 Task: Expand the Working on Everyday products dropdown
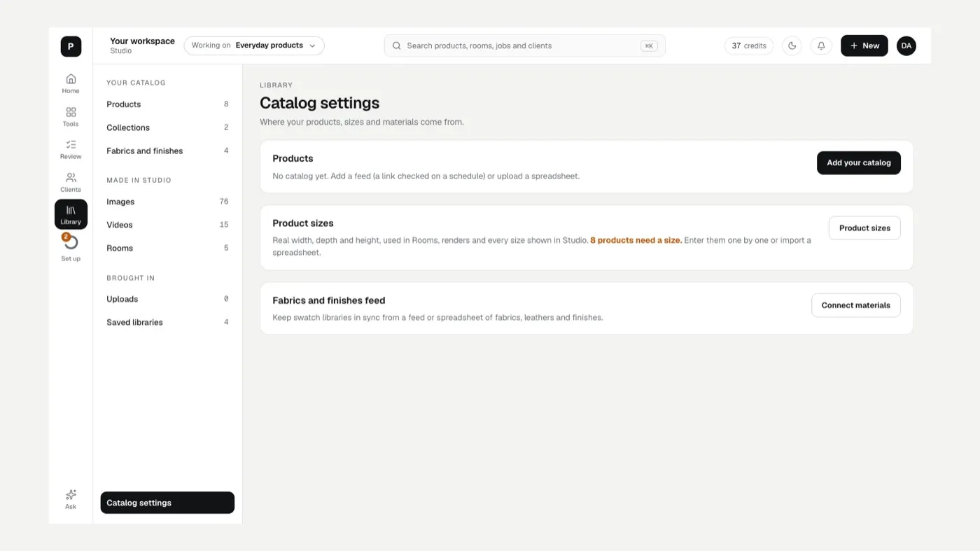tap(254, 46)
